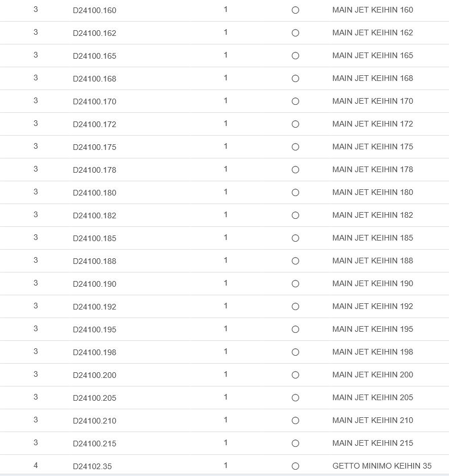Click the MAIN JET KEIHIN 180 description

point(373,192)
